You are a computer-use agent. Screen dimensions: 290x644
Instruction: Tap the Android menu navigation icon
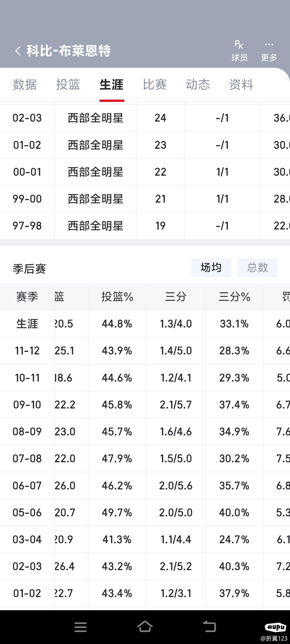pos(81,627)
